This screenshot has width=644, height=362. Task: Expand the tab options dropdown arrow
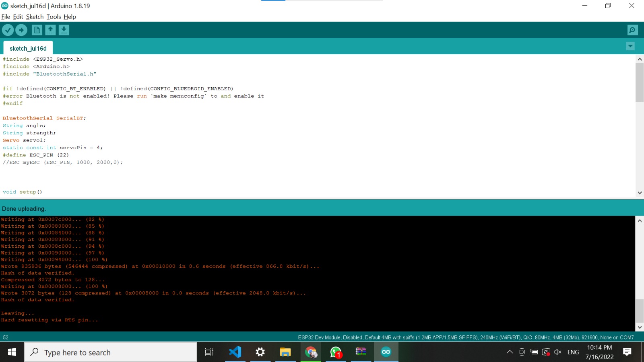point(630,46)
